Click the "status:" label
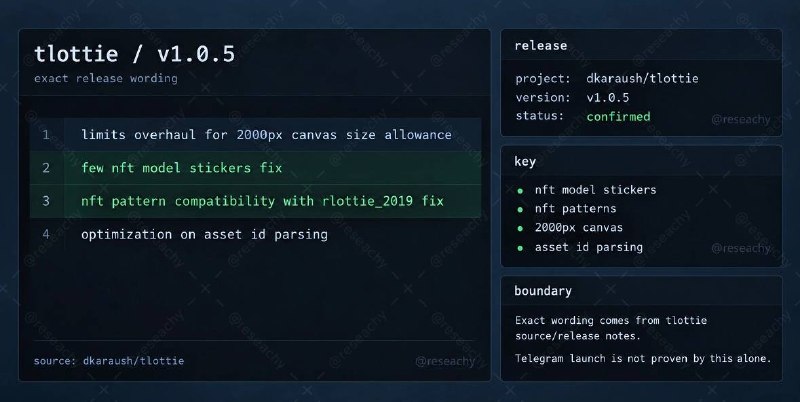The width and height of the screenshot is (800, 402). [540, 116]
